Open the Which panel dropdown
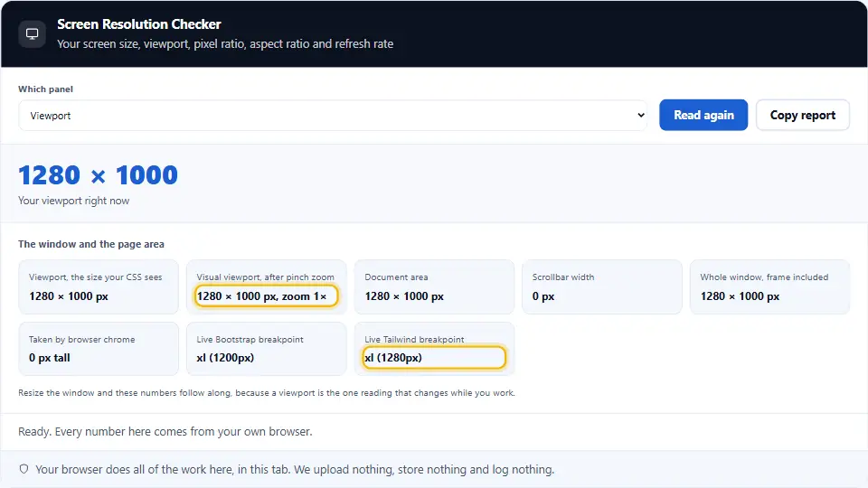The image size is (868, 488). click(x=333, y=115)
